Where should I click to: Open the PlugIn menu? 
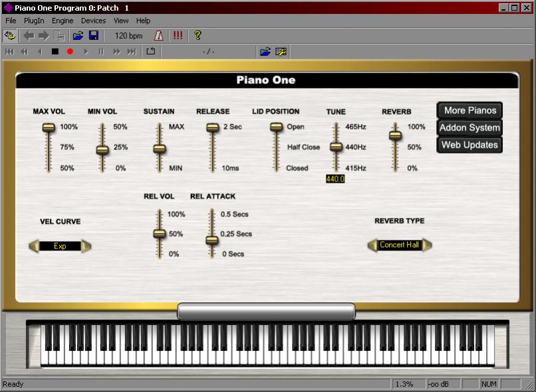click(34, 21)
